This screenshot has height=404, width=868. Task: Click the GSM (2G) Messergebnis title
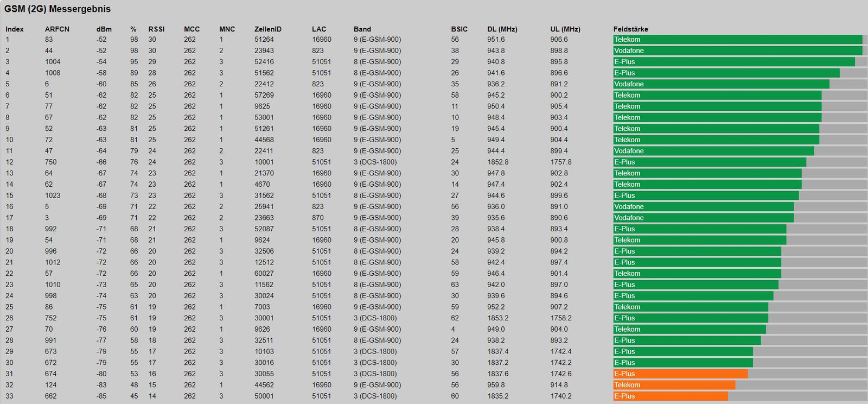[x=58, y=9]
